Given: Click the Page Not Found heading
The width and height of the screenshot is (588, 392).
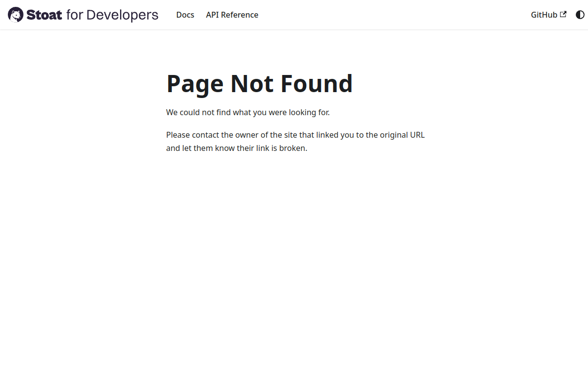Looking at the screenshot, I should [260, 83].
